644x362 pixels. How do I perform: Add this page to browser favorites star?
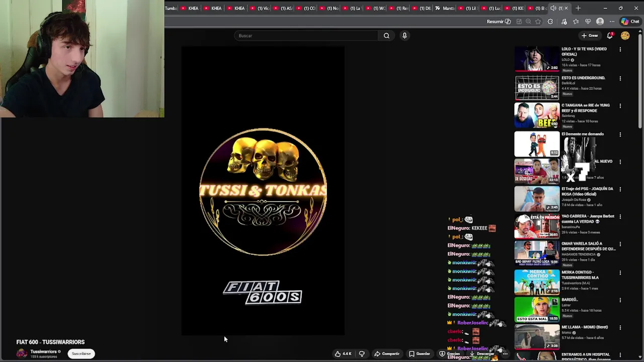tap(538, 22)
